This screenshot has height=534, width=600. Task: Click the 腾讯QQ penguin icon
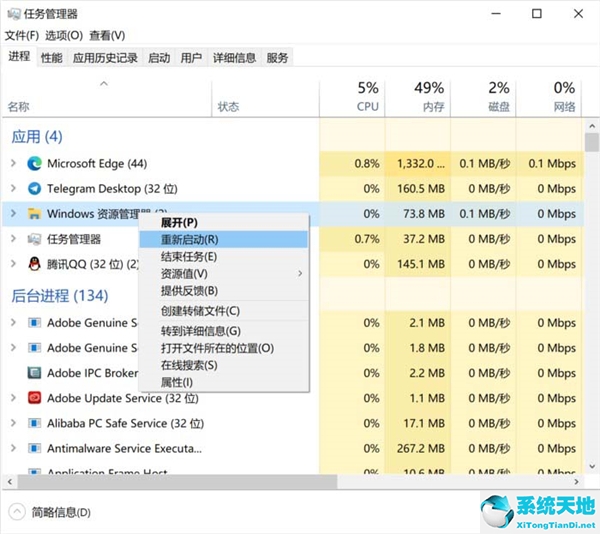coord(34,264)
